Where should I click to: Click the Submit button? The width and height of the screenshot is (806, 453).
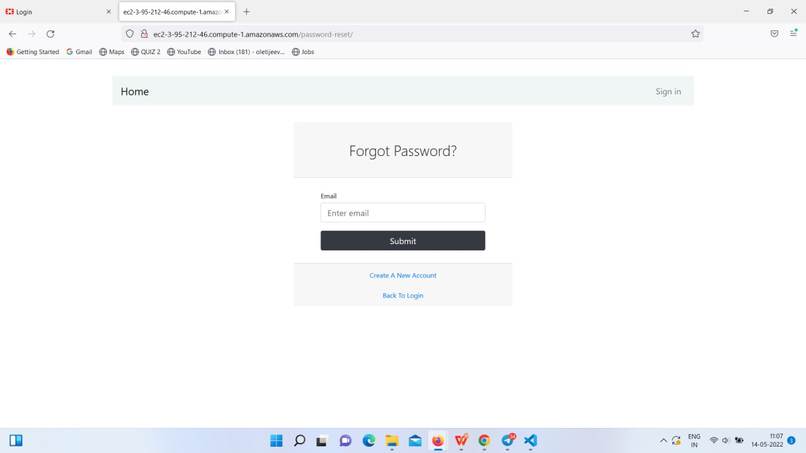[x=402, y=241]
